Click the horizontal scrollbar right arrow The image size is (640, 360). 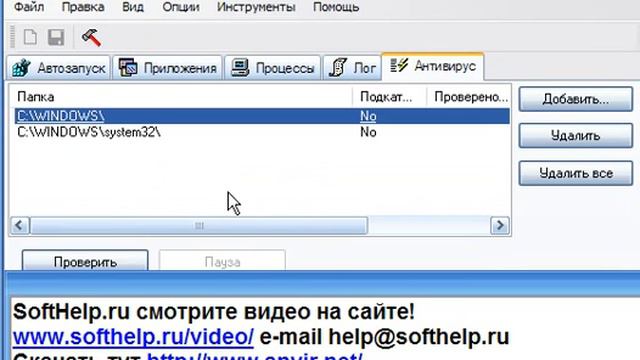pyautogui.click(x=500, y=225)
